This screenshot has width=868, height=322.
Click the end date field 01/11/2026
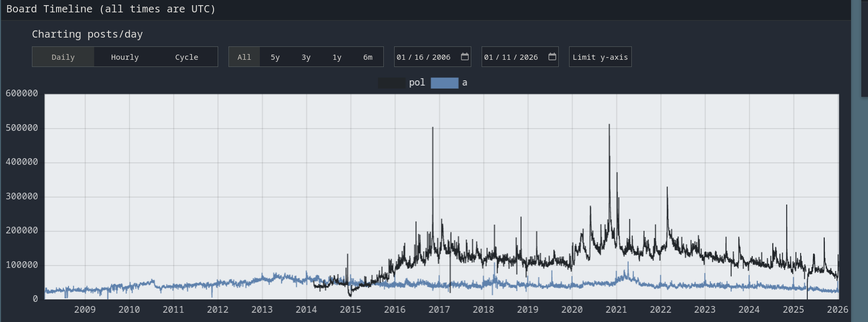click(520, 57)
